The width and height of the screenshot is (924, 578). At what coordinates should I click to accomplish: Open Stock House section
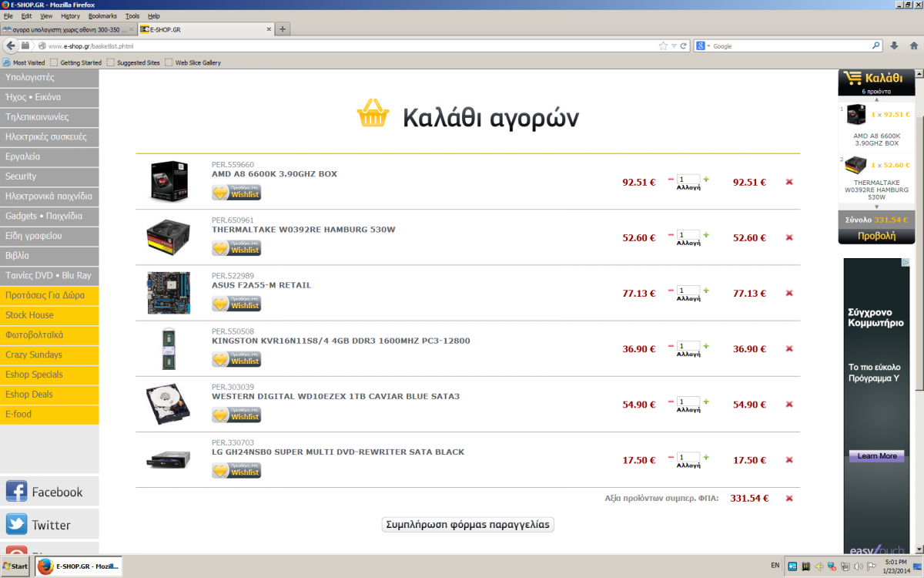point(49,315)
